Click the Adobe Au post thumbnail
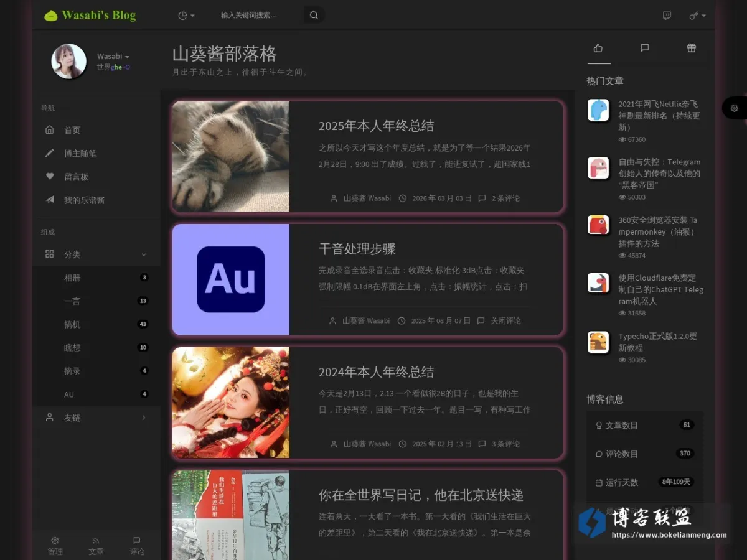Image resolution: width=747 pixels, height=560 pixels. [231, 279]
